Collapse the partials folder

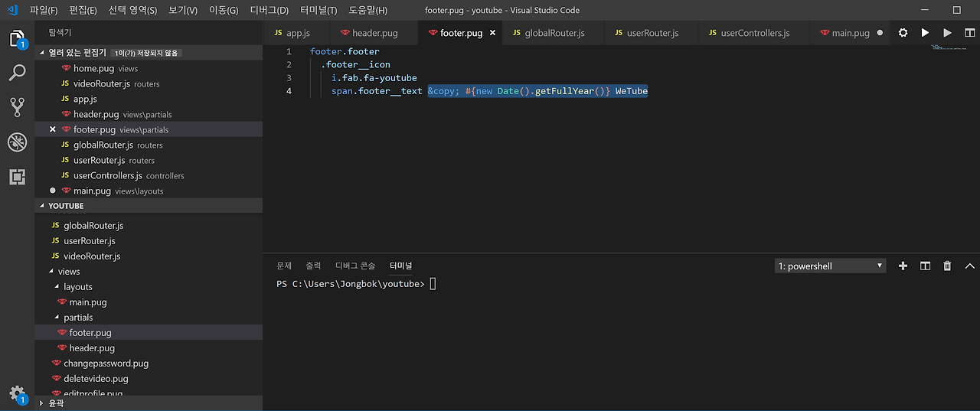(x=56, y=318)
